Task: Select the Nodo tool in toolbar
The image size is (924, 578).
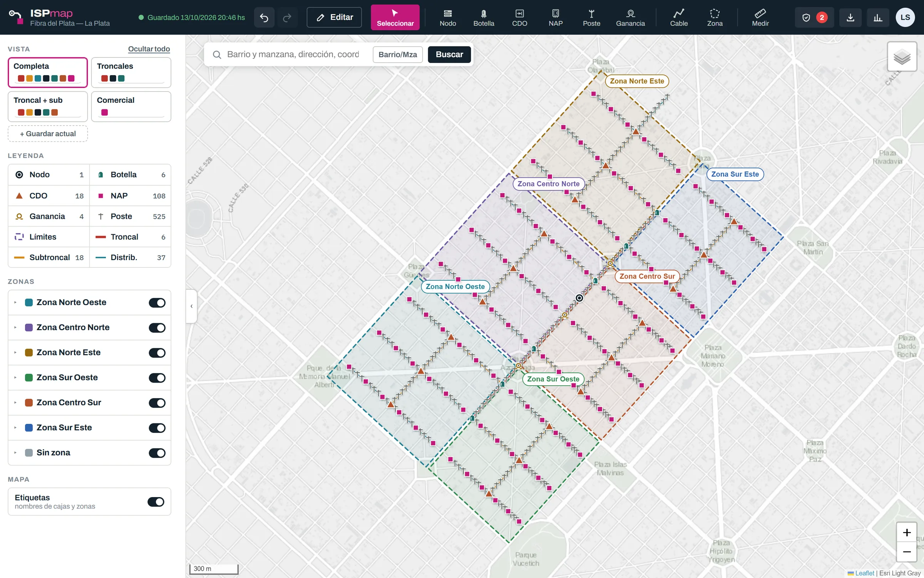Action: (448, 17)
